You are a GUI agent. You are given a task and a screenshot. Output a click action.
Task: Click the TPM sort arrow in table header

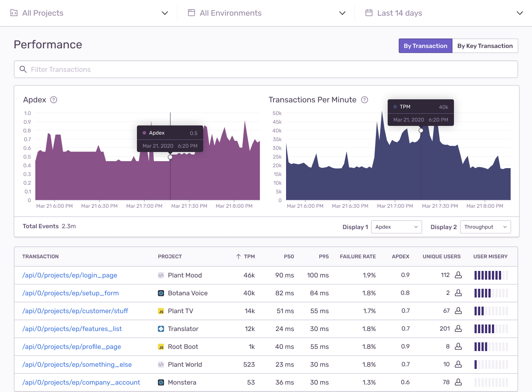click(238, 257)
